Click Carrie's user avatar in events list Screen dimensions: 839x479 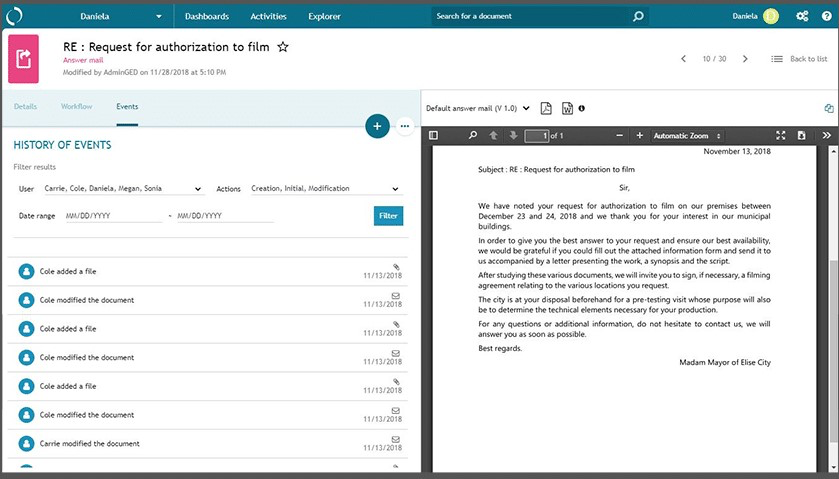26,444
